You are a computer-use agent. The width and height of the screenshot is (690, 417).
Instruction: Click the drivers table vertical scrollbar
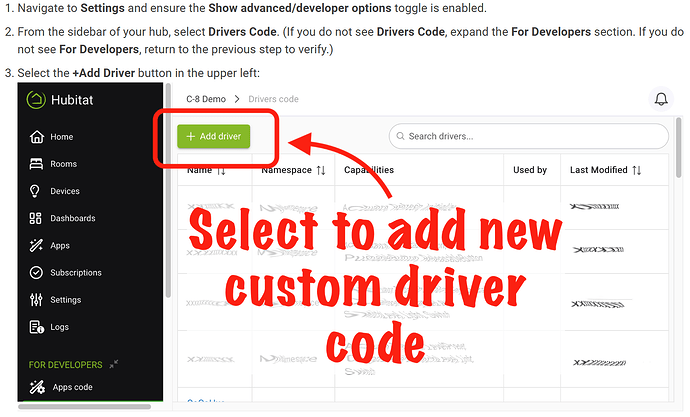click(x=679, y=147)
